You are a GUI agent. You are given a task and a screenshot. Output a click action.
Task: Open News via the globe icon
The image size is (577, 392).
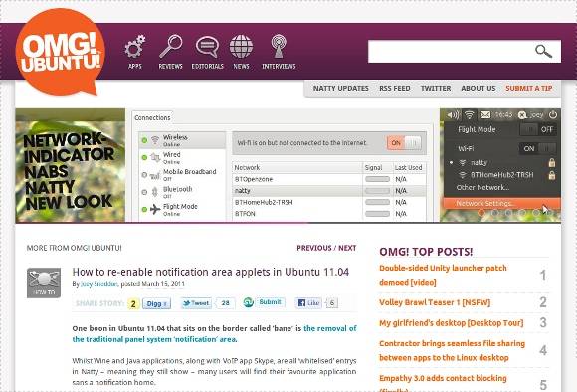click(x=241, y=47)
